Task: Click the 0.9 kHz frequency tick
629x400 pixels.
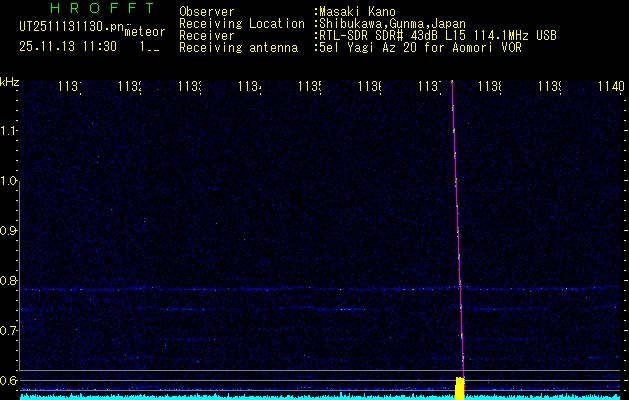Action: 10,231
